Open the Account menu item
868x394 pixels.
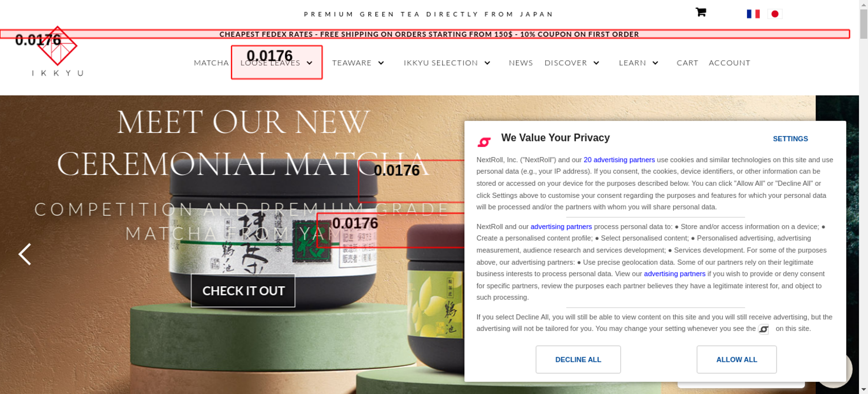coord(730,63)
